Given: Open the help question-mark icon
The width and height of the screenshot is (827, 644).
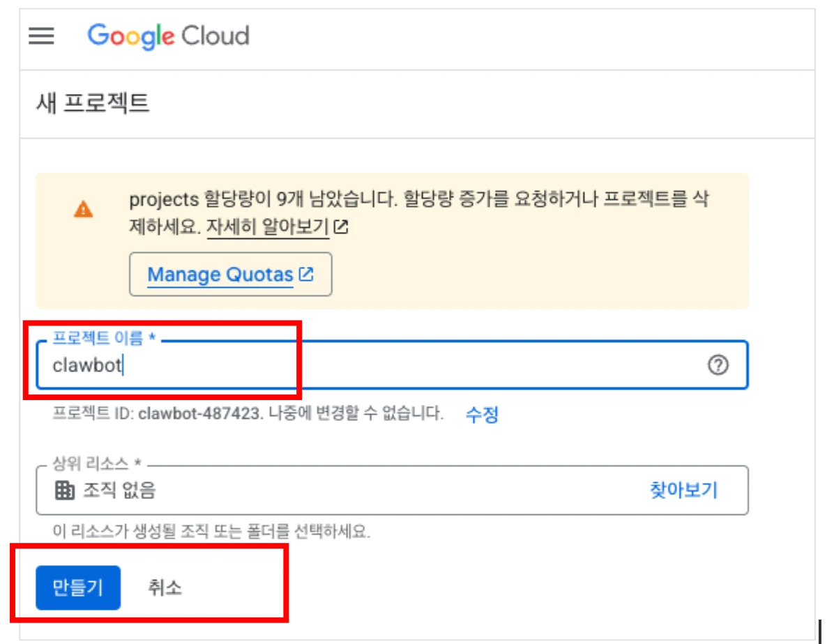Looking at the screenshot, I should [718, 365].
